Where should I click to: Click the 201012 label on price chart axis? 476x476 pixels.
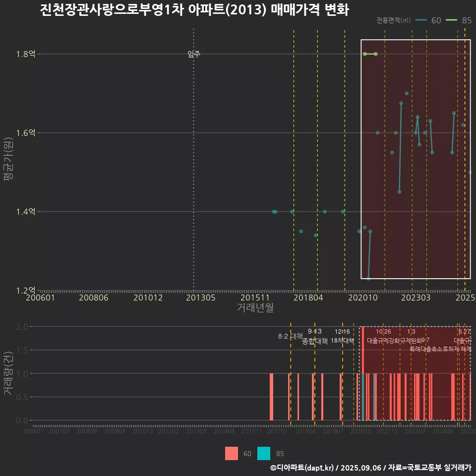[148, 297]
